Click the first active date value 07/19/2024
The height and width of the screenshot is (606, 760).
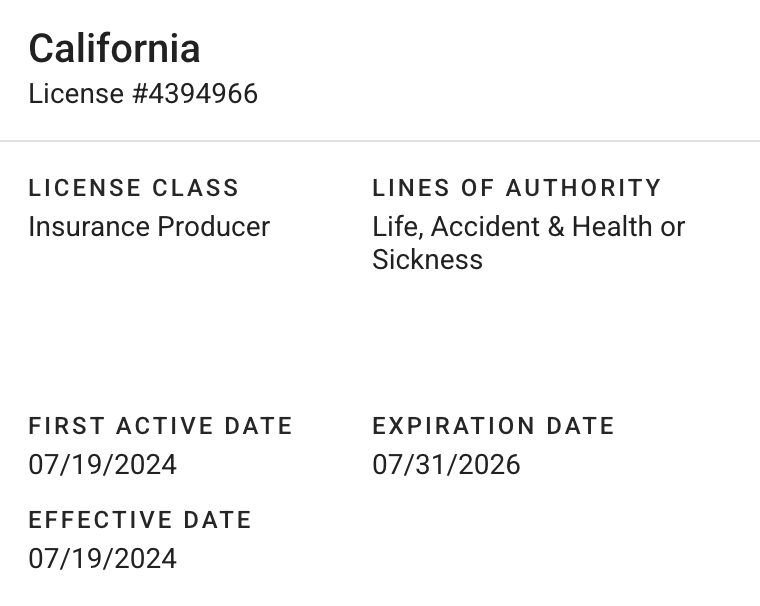pyautogui.click(x=102, y=465)
